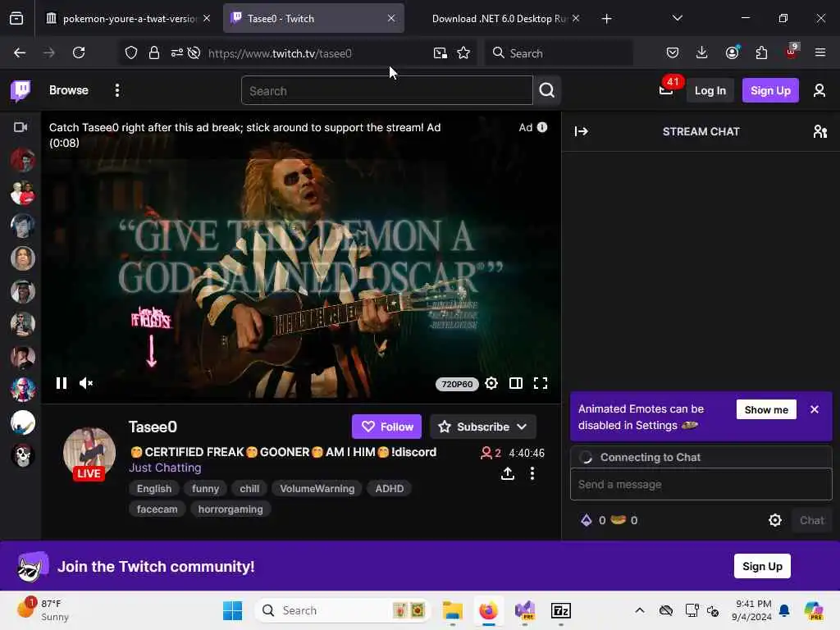
Task: Open the user profile icon in Twitch header
Action: click(819, 90)
